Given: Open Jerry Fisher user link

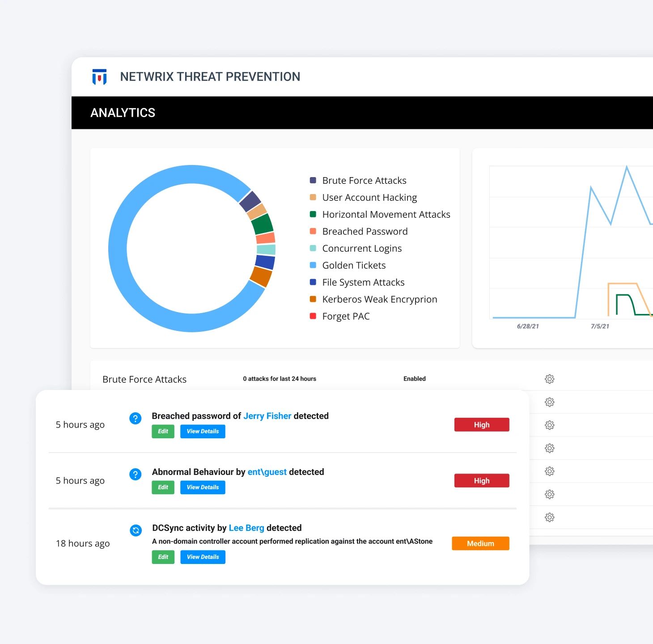Looking at the screenshot, I should pyautogui.click(x=267, y=416).
